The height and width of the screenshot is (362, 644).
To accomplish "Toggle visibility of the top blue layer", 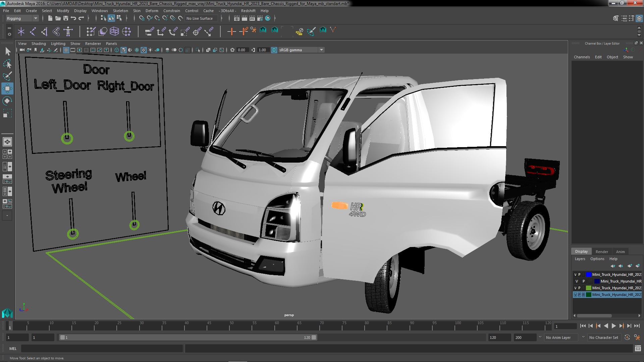I will pyautogui.click(x=575, y=275).
